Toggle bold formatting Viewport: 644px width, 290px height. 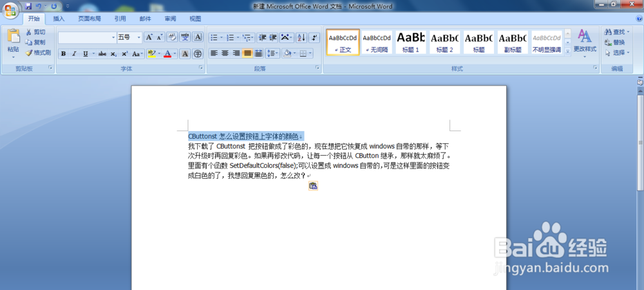click(x=64, y=54)
